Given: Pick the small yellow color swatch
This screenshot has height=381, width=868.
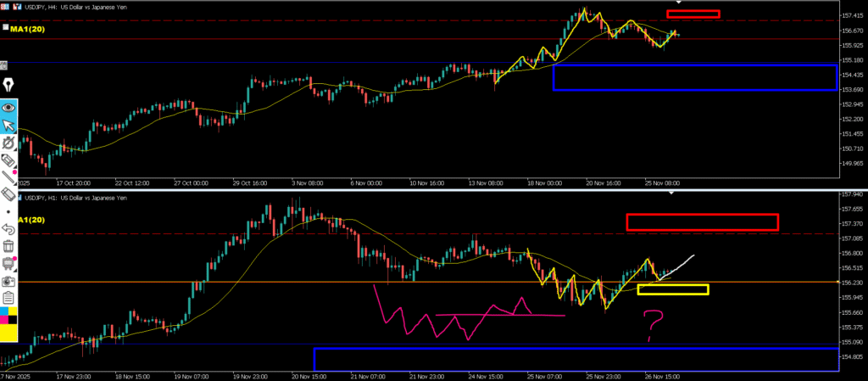Looking at the screenshot, I should (x=14, y=311).
